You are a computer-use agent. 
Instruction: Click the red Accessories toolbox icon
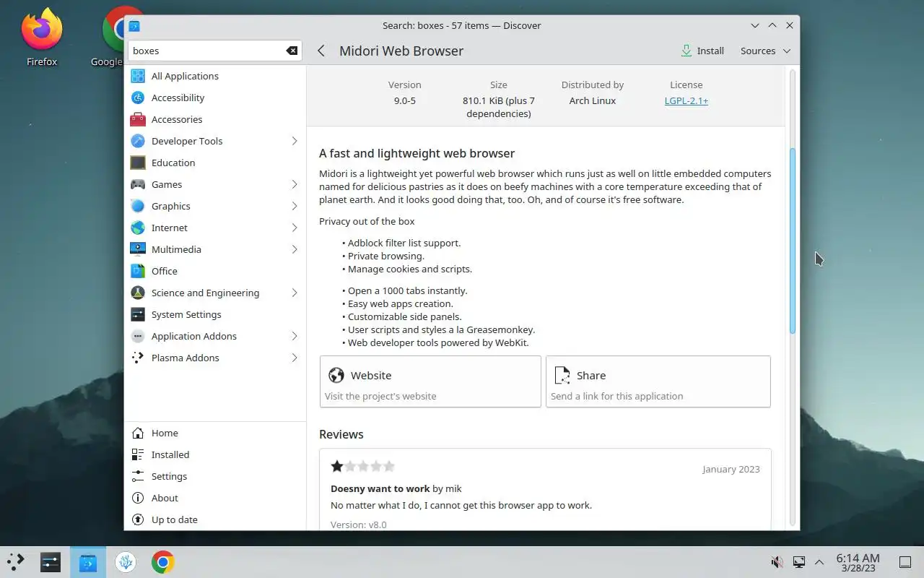tap(138, 119)
